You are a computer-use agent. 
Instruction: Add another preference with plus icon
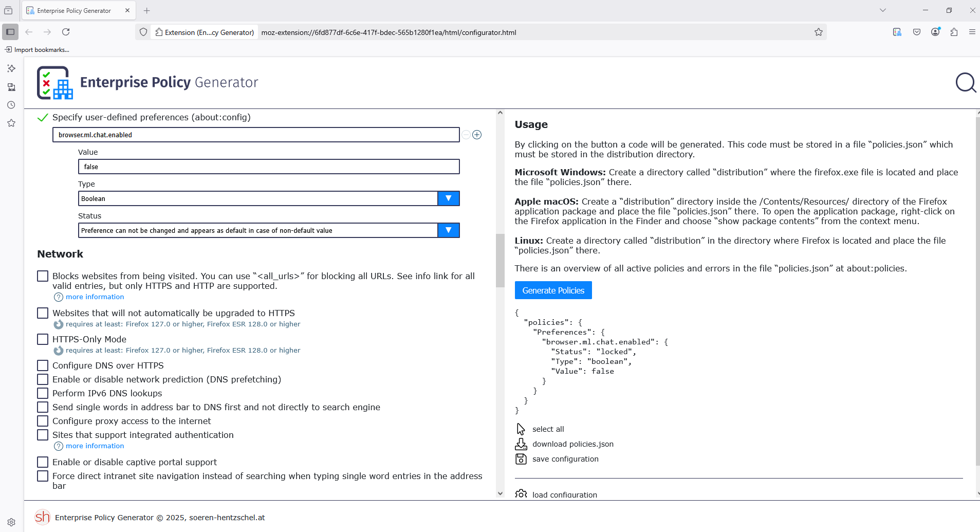tap(477, 135)
